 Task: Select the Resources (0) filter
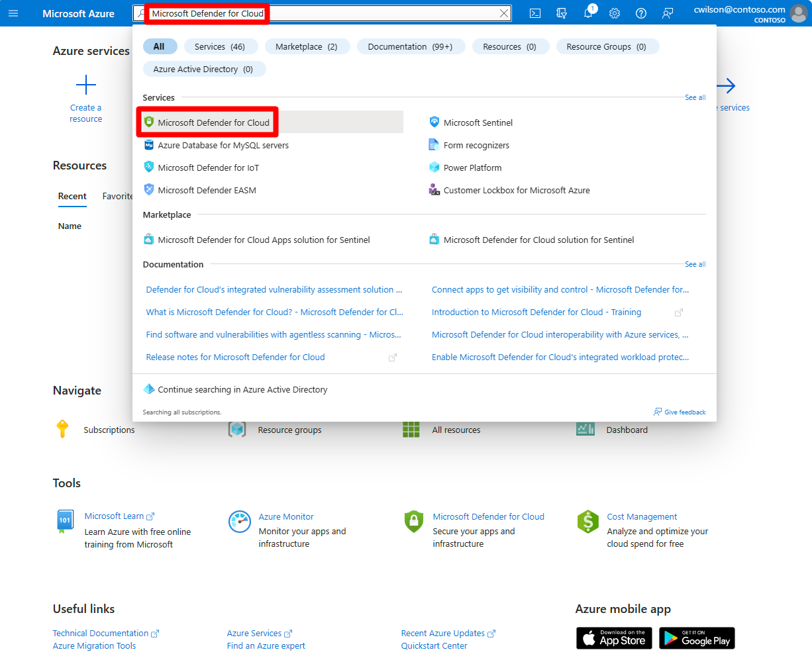(509, 46)
